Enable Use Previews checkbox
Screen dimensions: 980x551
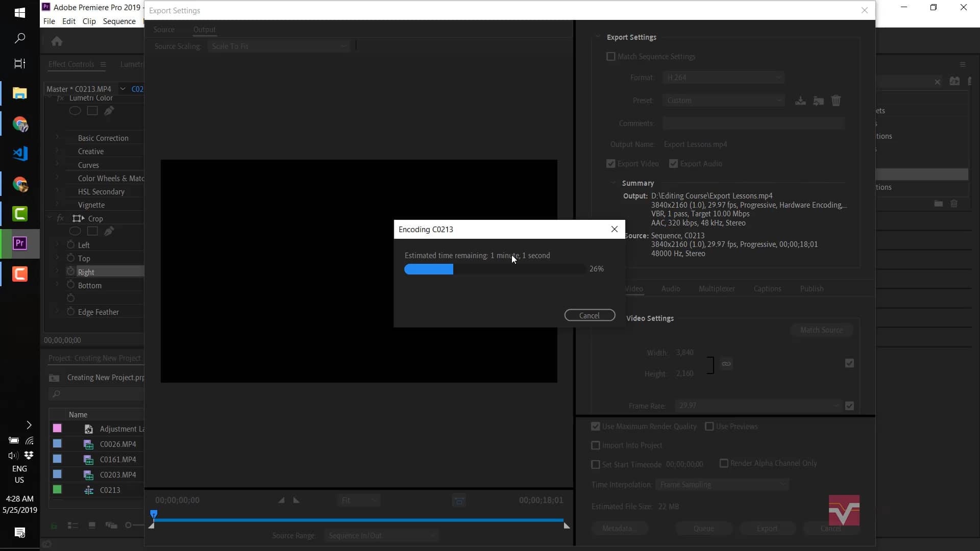click(x=709, y=427)
